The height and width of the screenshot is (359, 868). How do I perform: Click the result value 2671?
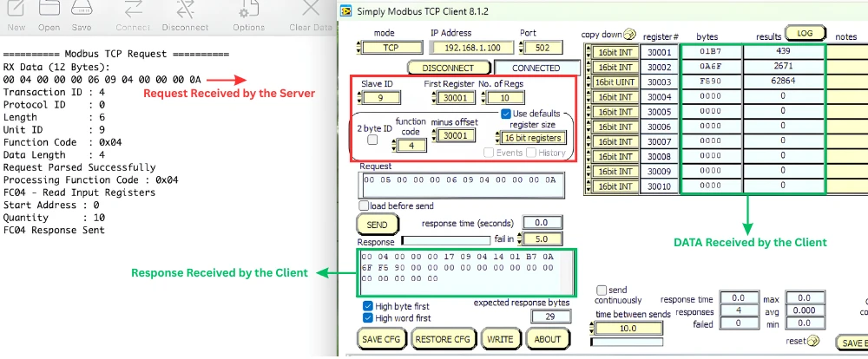pyautogui.click(x=783, y=66)
